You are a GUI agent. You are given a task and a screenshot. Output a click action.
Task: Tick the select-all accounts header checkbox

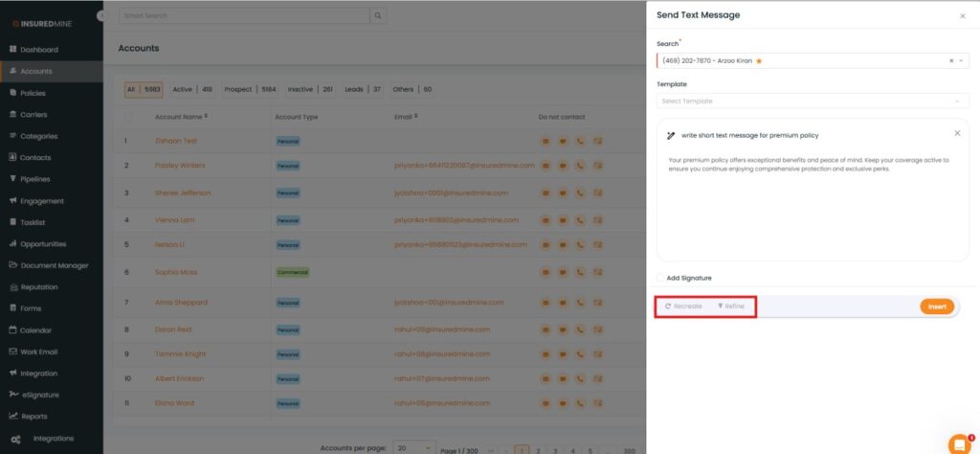[x=128, y=117]
